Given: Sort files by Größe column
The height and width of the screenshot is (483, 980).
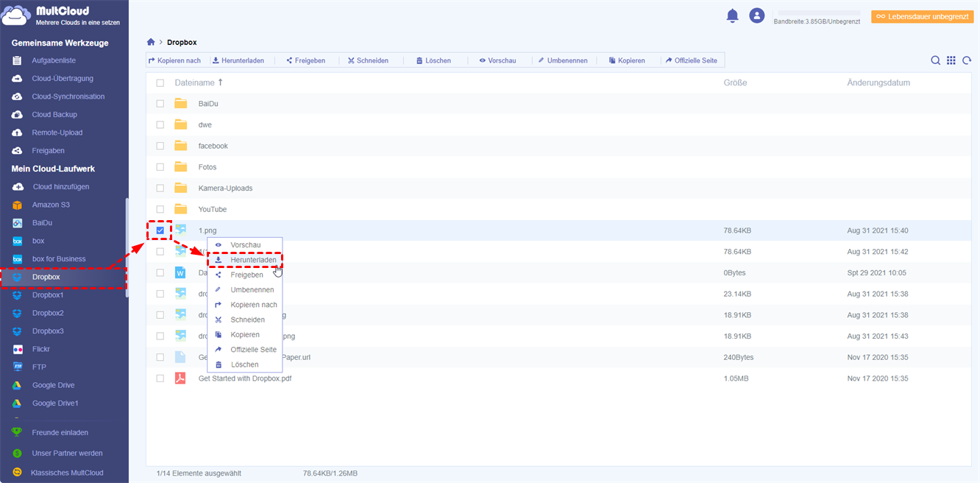Looking at the screenshot, I should 735,83.
